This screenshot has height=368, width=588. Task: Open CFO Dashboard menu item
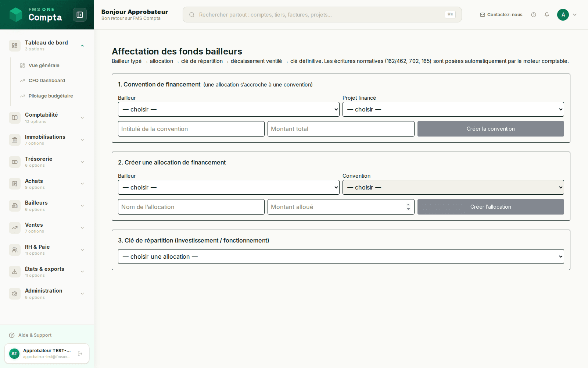click(47, 81)
